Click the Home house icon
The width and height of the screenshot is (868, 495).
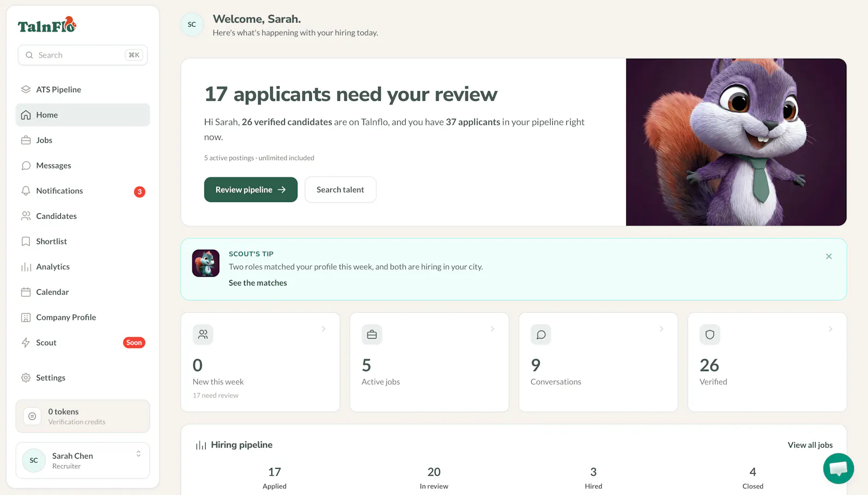[25, 115]
